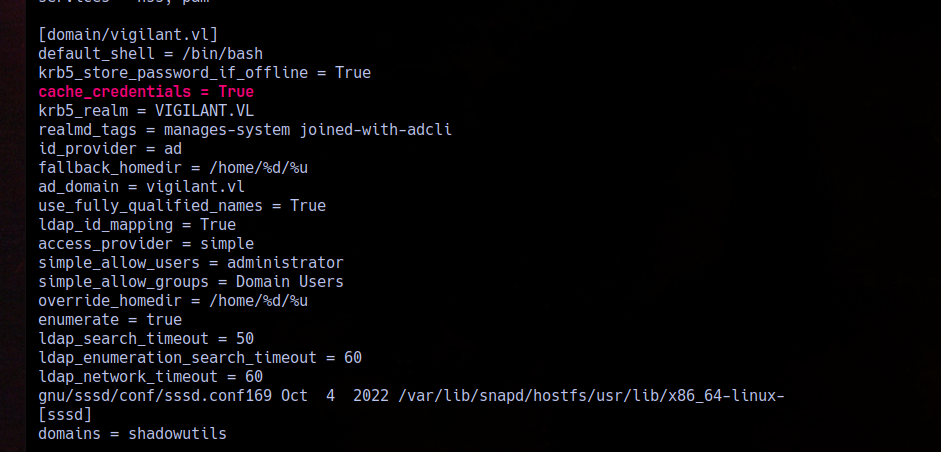Viewport: 941px width, 452px height.
Task: Click the enumerate = true line
Action: tap(110, 320)
